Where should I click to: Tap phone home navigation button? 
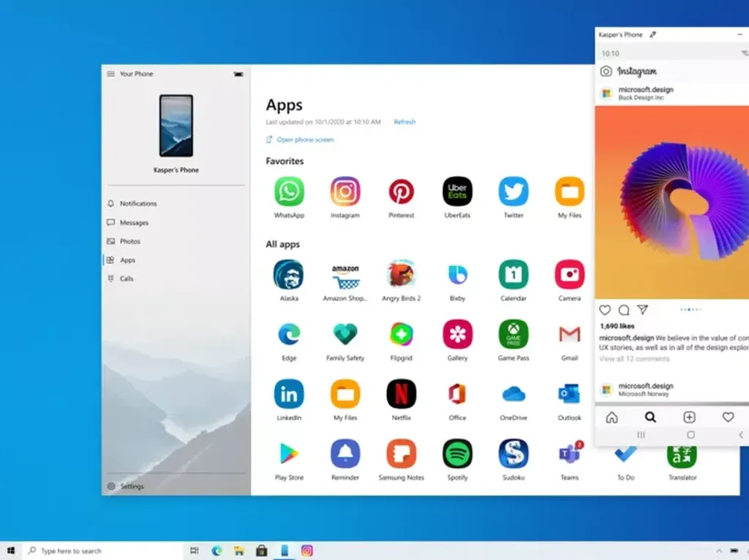point(690,435)
